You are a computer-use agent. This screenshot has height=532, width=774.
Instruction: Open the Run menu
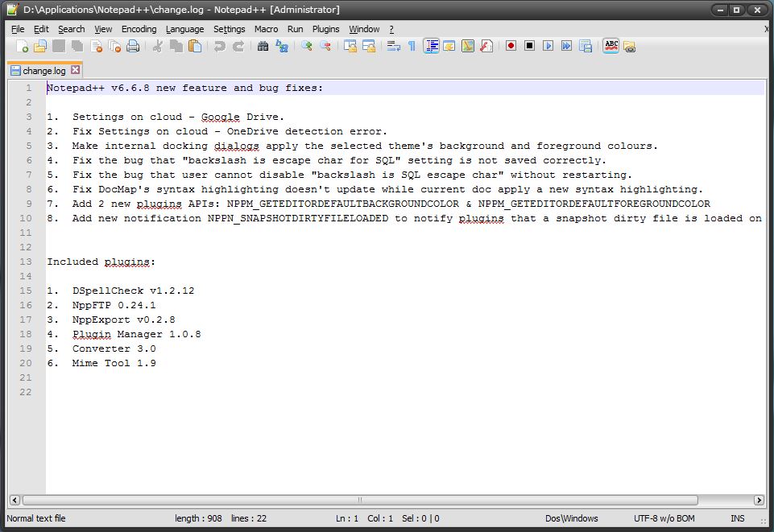click(296, 29)
